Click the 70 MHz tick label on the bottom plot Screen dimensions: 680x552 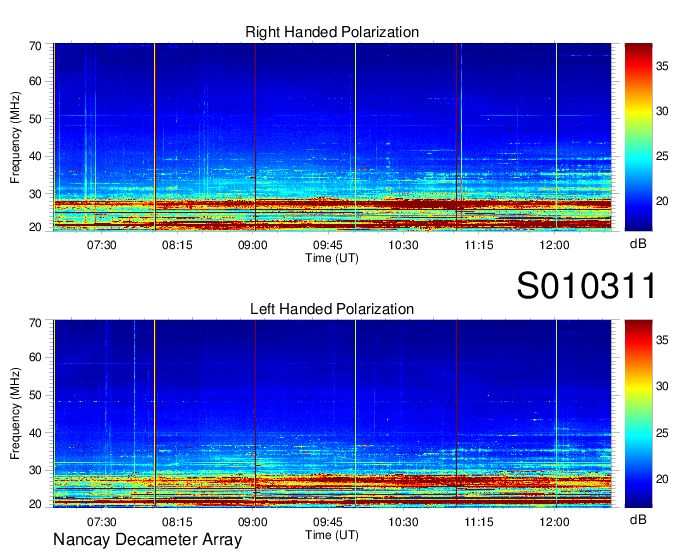coord(35,323)
